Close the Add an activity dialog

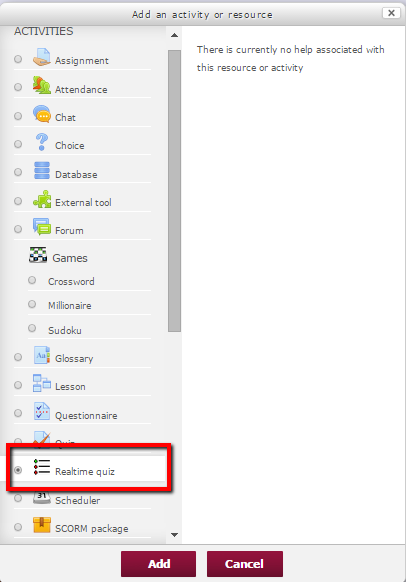click(x=391, y=13)
